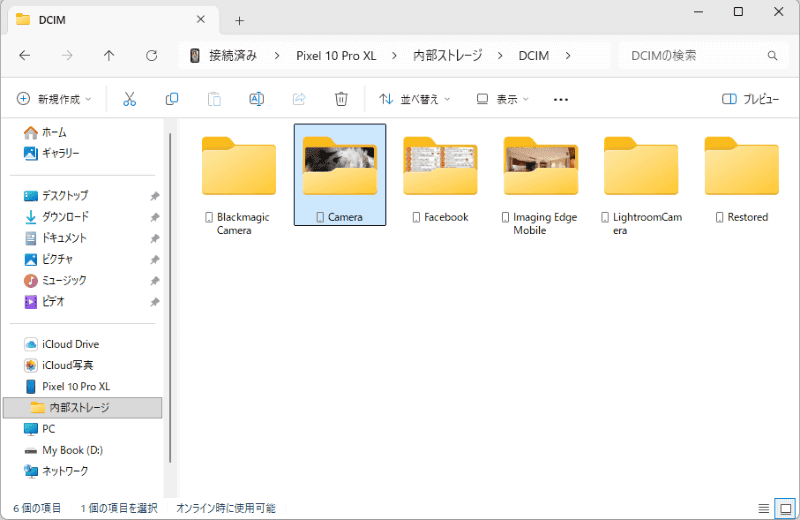
Task: Open the 並べ替え sort dropdown
Action: (x=414, y=99)
